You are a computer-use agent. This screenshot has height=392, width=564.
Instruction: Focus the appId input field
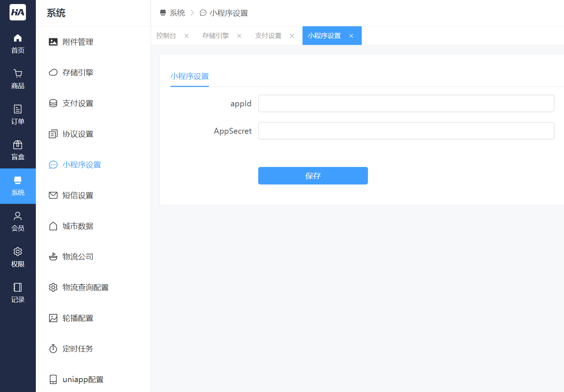[x=406, y=103]
